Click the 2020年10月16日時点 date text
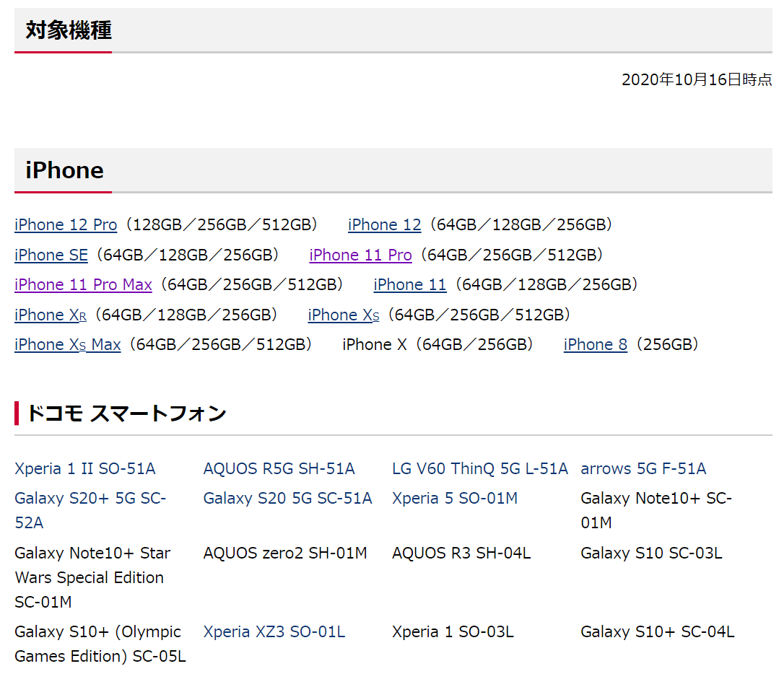 697,79
